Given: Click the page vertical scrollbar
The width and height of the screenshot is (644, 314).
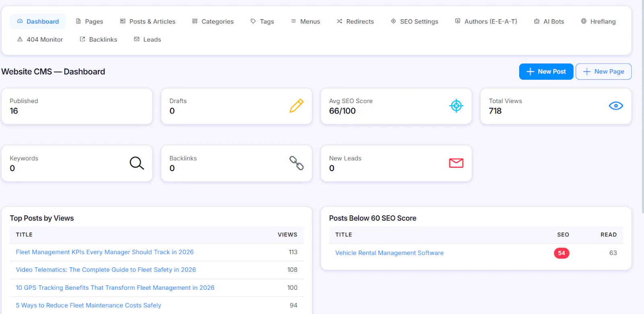Looking at the screenshot, I should coord(642,107).
